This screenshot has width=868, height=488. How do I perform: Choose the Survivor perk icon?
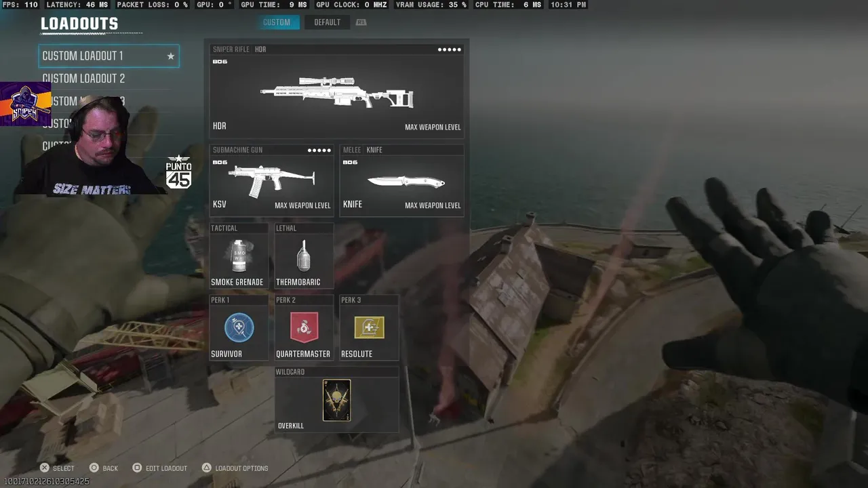239,327
